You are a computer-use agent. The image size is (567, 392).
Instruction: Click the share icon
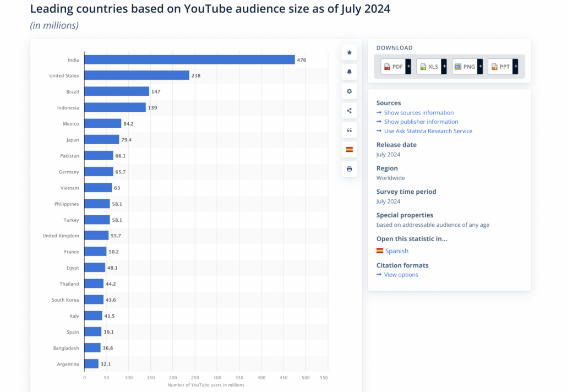(x=349, y=111)
